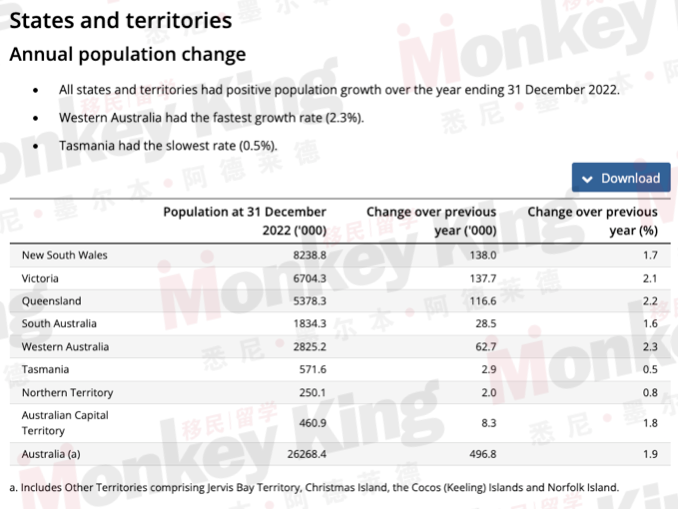
Task: Select the Northern Territory row label
Action: [67, 393]
